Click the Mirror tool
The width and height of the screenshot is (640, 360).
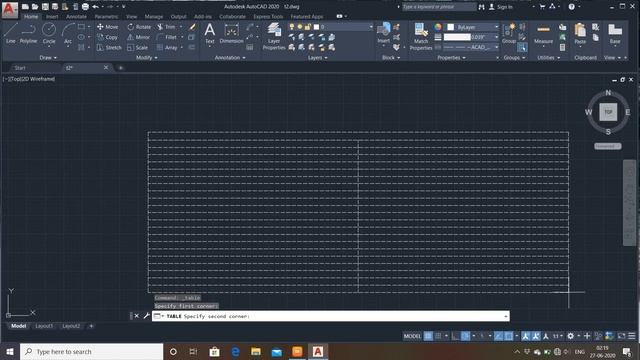click(138, 37)
